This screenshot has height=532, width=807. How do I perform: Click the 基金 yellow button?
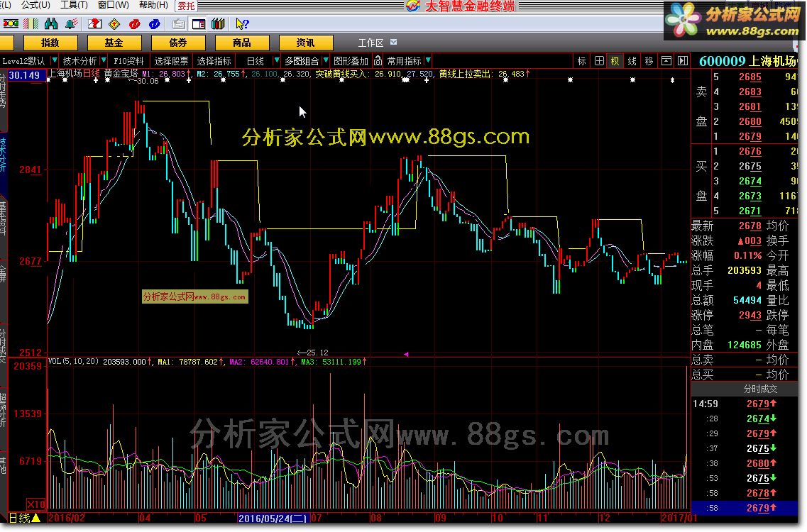click(x=114, y=43)
